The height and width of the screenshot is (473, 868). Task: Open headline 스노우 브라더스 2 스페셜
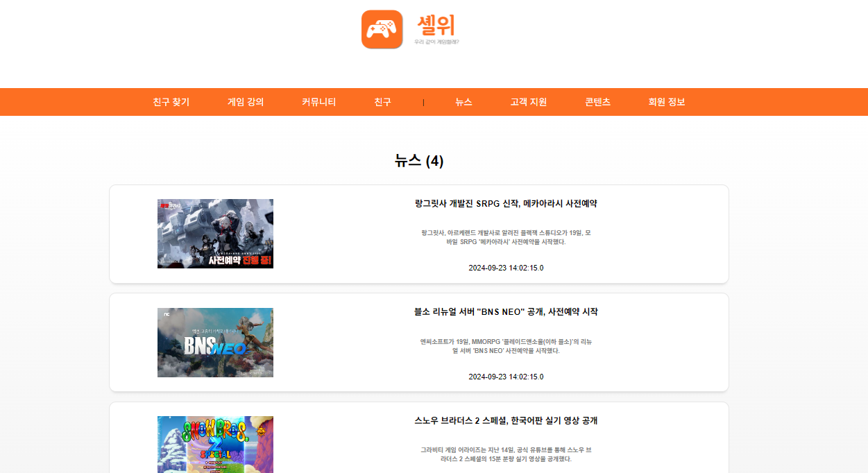click(506, 421)
